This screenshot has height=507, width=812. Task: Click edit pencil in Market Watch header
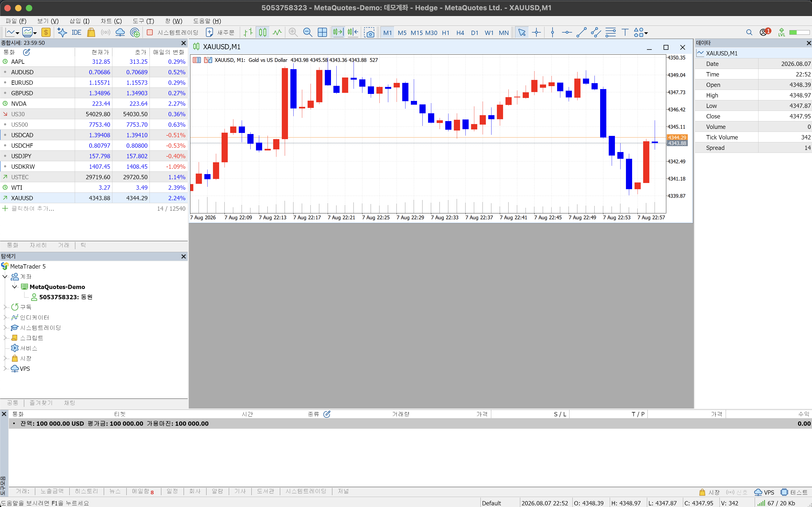pyautogui.click(x=26, y=52)
